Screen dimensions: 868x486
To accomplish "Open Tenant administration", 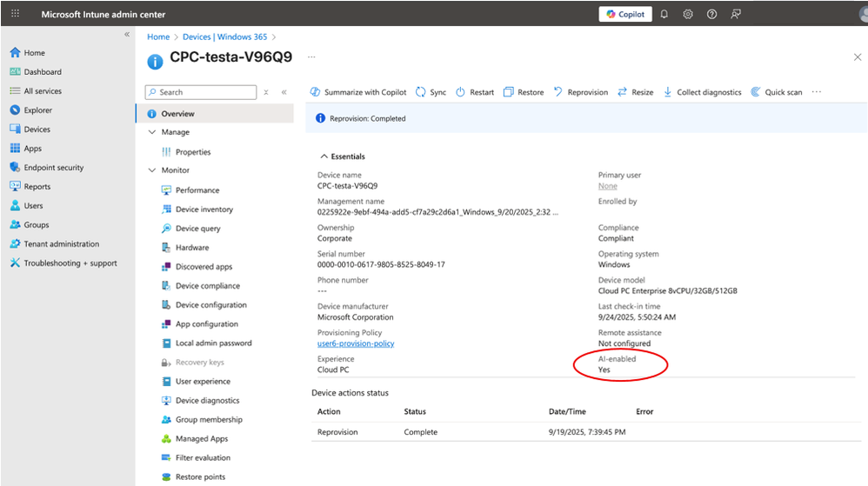I will (x=55, y=243).
